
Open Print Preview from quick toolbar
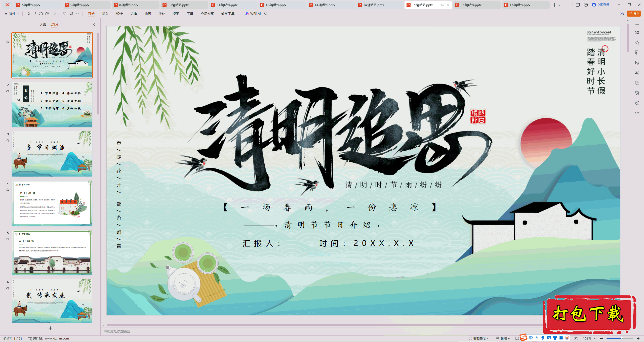[x=47, y=14]
